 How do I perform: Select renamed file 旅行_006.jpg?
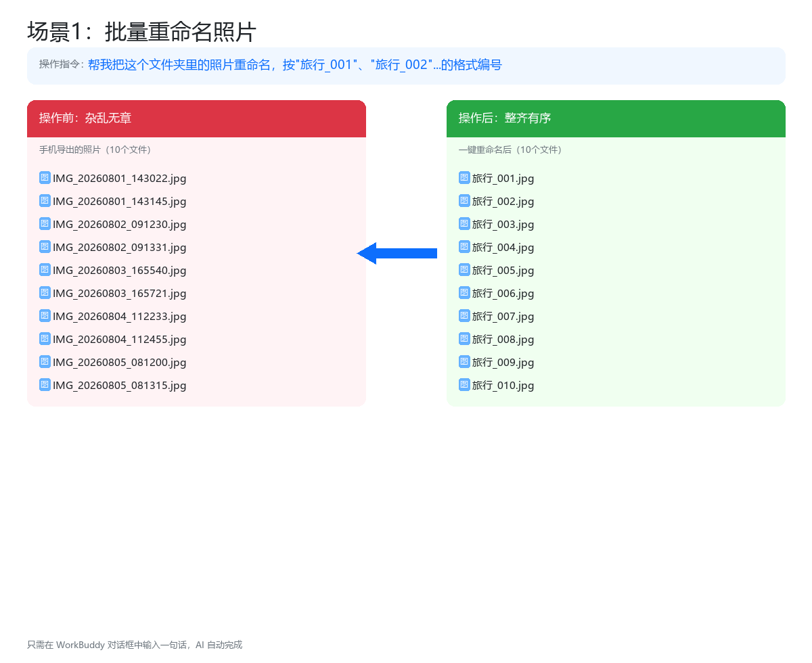[x=503, y=294]
